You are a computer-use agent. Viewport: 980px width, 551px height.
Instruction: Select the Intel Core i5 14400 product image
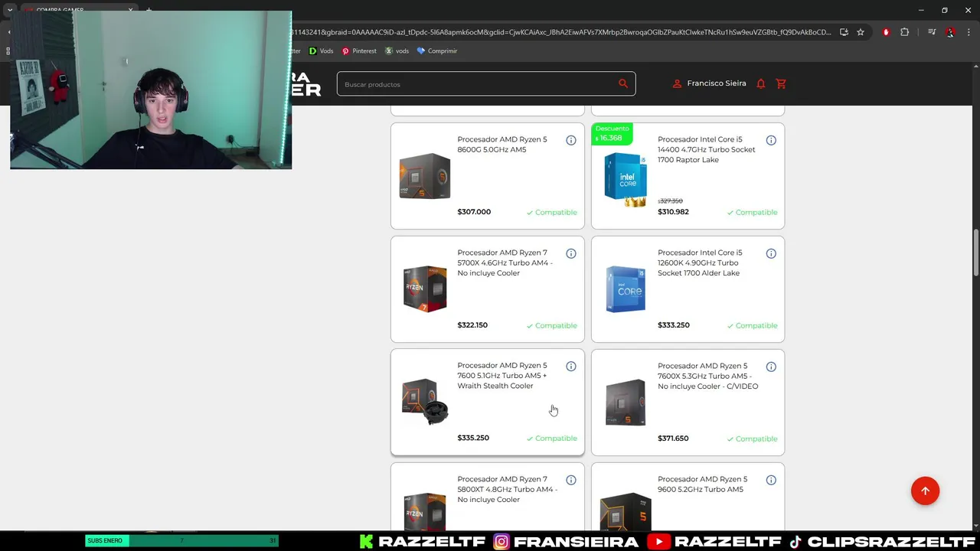coord(626,180)
